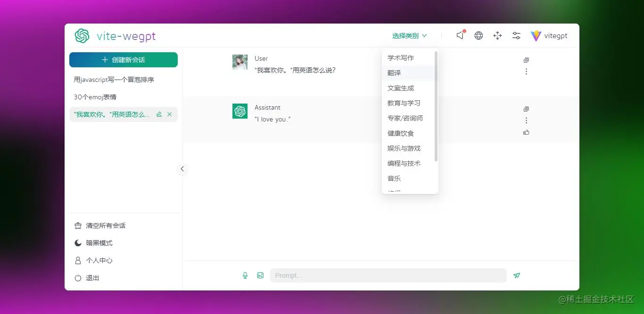Click the fullscreen arrows icon
Screen dimensions: 644x314
(x=497, y=35)
